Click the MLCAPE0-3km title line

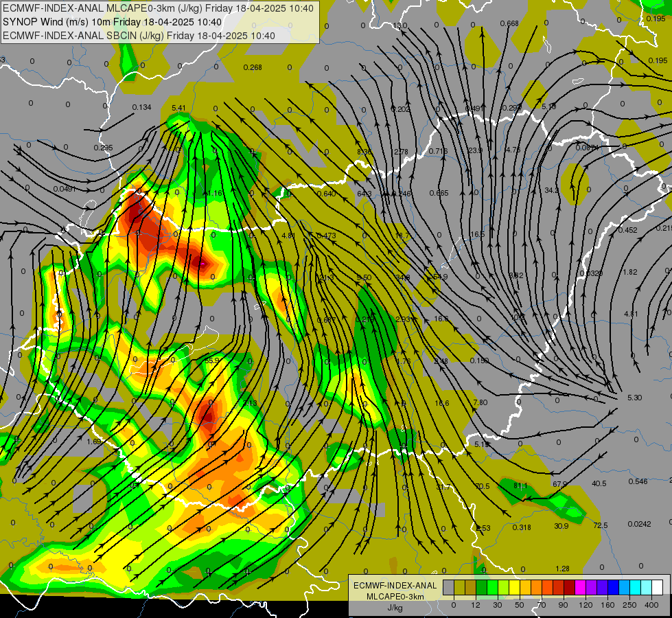click(158, 8)
